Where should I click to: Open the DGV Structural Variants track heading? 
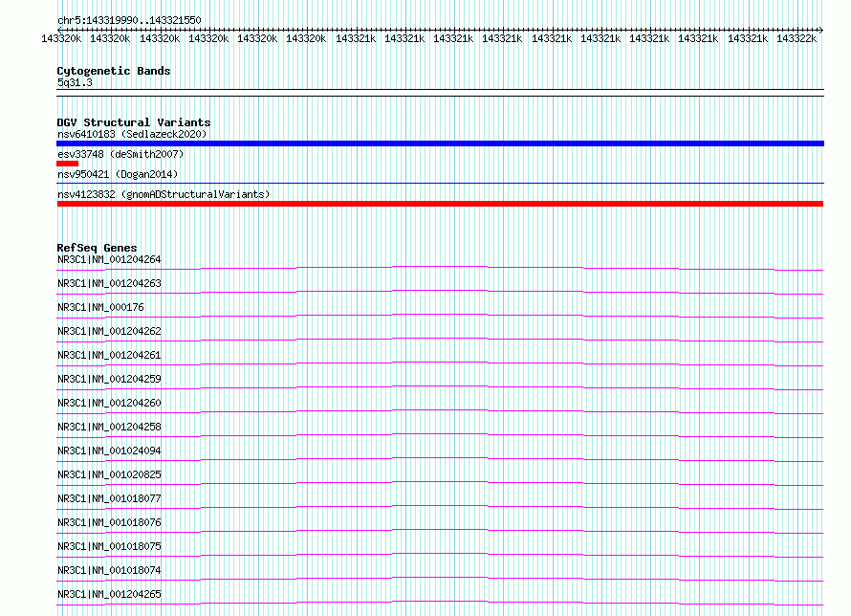click(134, 122)
